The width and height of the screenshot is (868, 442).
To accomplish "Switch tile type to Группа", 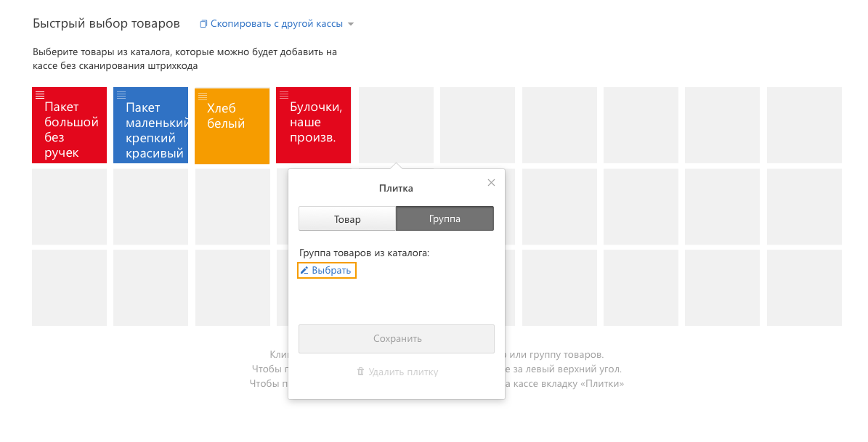I will coord(445,219).
